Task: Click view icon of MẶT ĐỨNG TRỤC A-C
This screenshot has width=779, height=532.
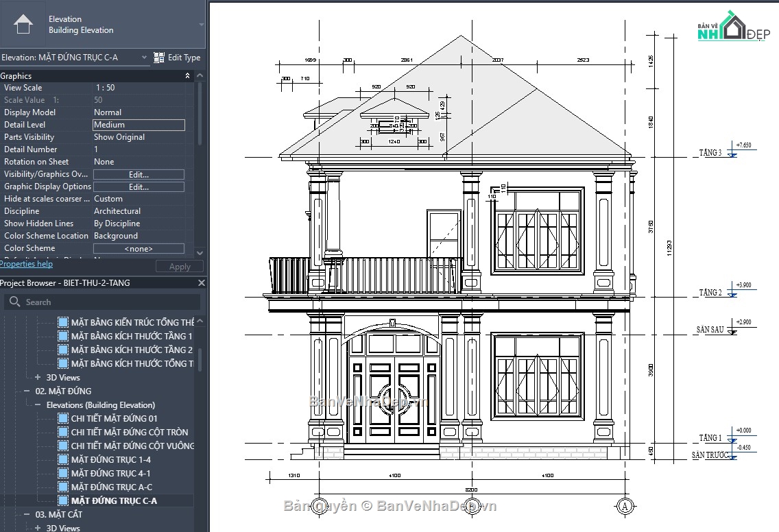Action: click(63, 487)
